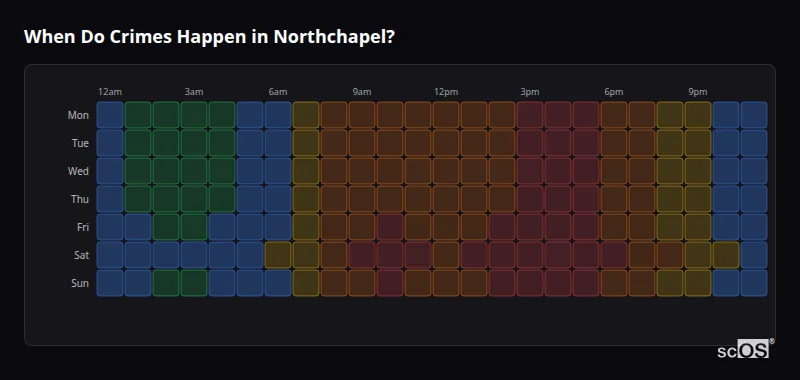Click the Tuesday 12pm heatmap cell
Image resolution: width=800 pixels, height=380 pixels.
(x=446, y=143)
